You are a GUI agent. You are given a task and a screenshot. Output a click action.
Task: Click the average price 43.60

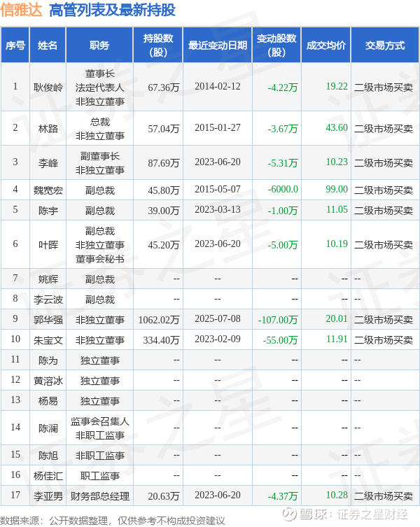337,127
